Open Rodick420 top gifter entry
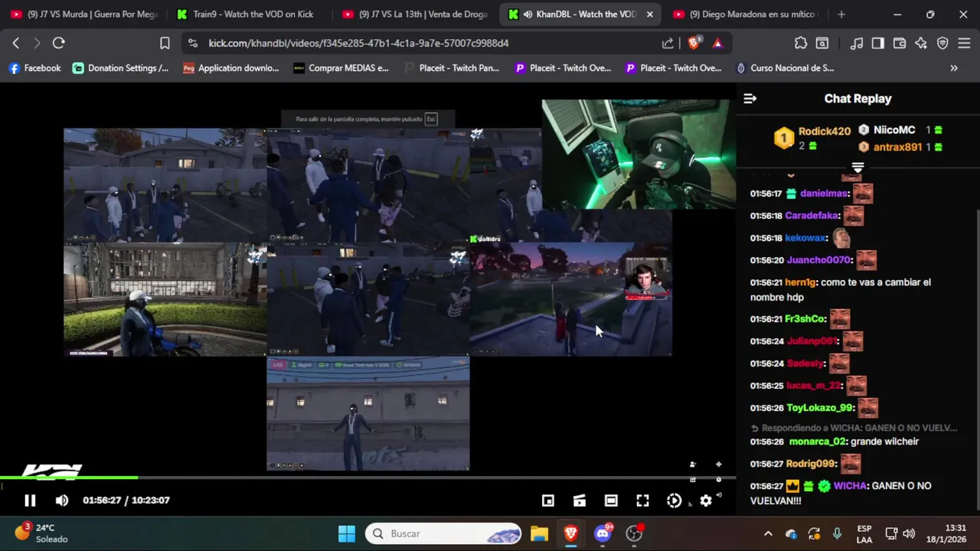The width and height of the screenshot is (980, 551). tap(812, 138)
